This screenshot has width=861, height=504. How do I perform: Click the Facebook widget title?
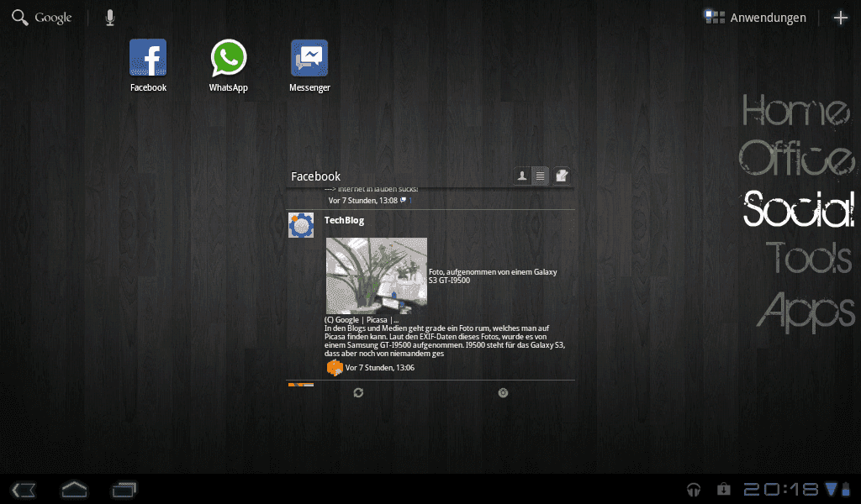316,176
